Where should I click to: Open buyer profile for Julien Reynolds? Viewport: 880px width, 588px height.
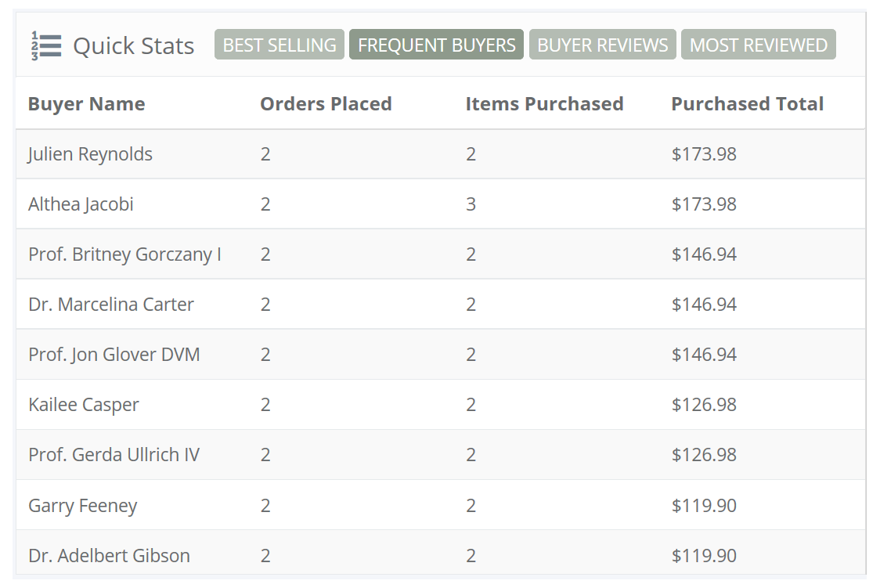(x=90, y=153)
